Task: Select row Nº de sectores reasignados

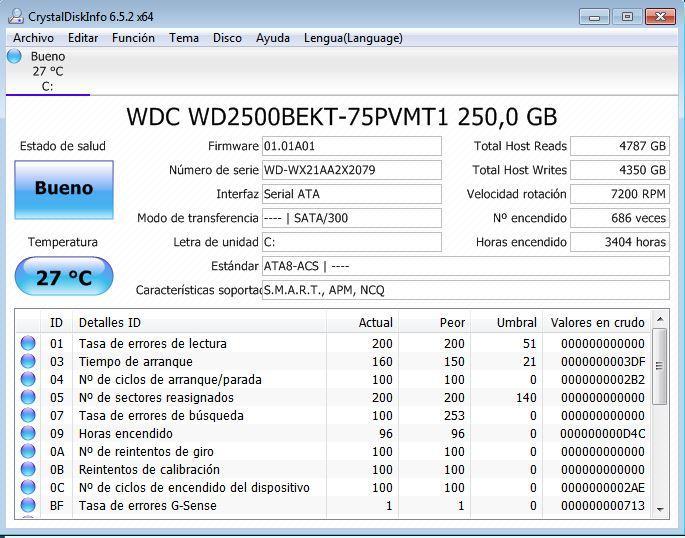Action: [333, 397]
